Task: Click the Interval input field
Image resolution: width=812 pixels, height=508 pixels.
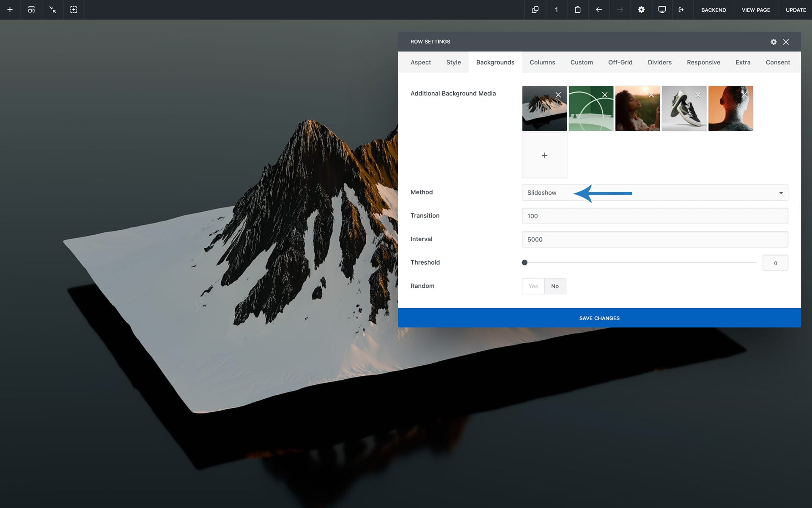Action: point(655,239)
